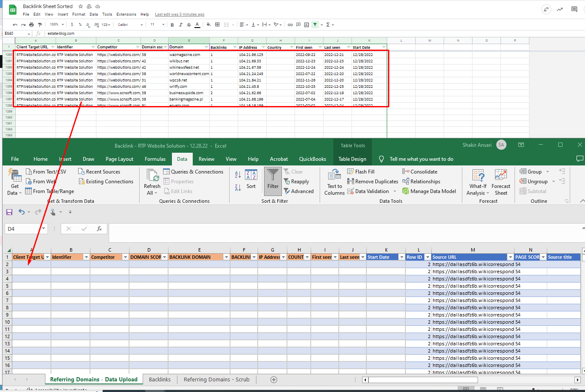Click the Get Data button in Excel

click(x=15, y=182)
